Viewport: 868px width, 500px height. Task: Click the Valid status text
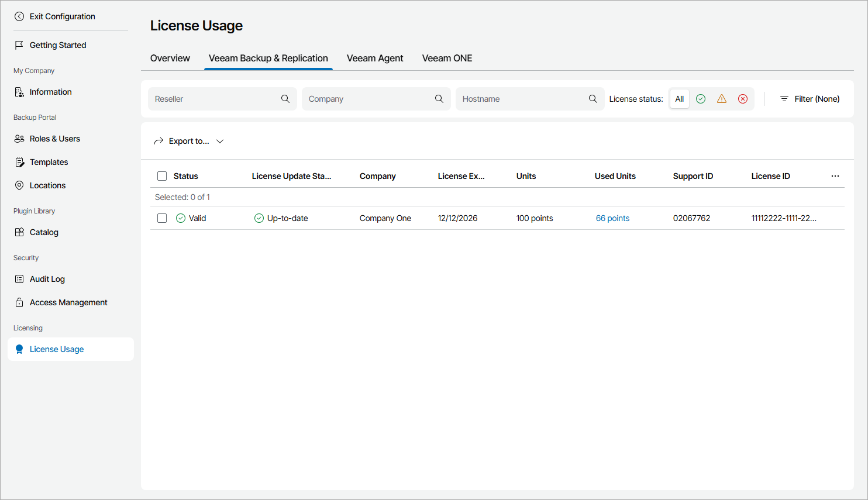(x=198, y=218)
